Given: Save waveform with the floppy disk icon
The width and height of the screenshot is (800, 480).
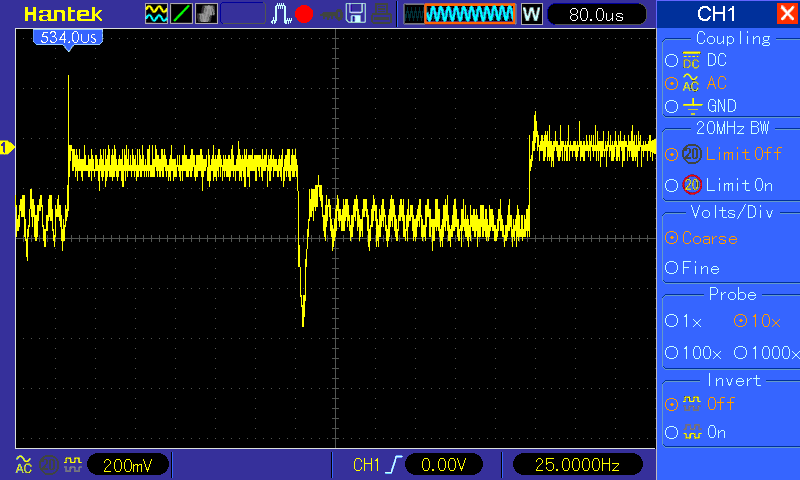Looking at the screenshot, I should coord(356,14).
